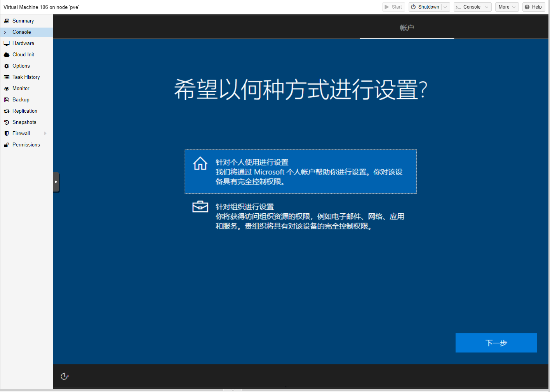550x392 pixels.
Task: Click the accessibility icon at bottom left of console
Action: tap(65, 376)
